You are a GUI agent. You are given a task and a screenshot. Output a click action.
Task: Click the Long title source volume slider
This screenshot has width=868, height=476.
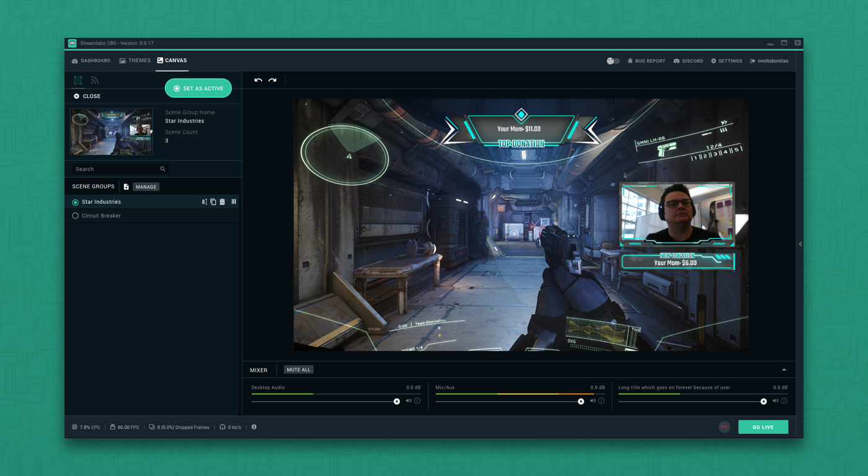693,402
